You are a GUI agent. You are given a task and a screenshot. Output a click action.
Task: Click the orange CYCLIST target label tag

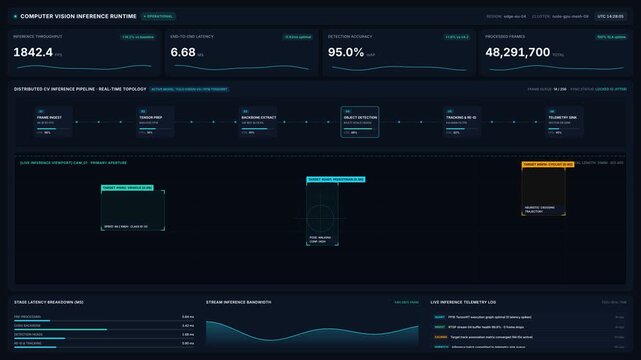(x=548, y=164)
